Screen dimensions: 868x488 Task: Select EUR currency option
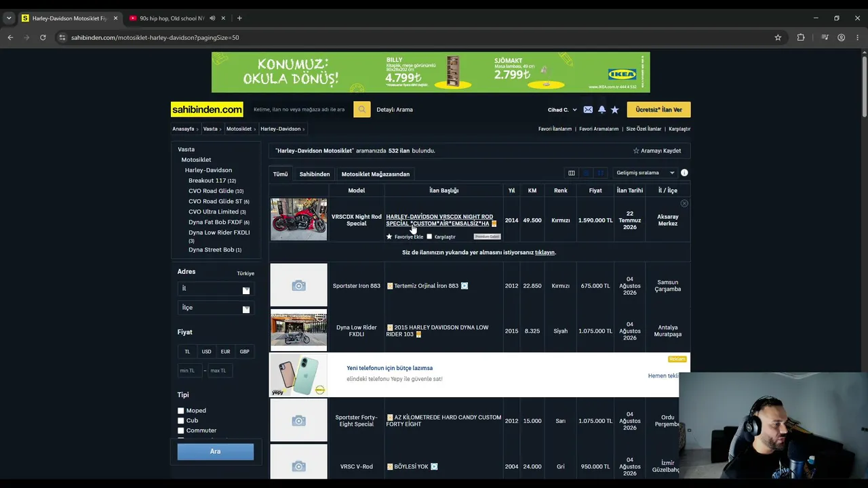click(x=225, y=352)
